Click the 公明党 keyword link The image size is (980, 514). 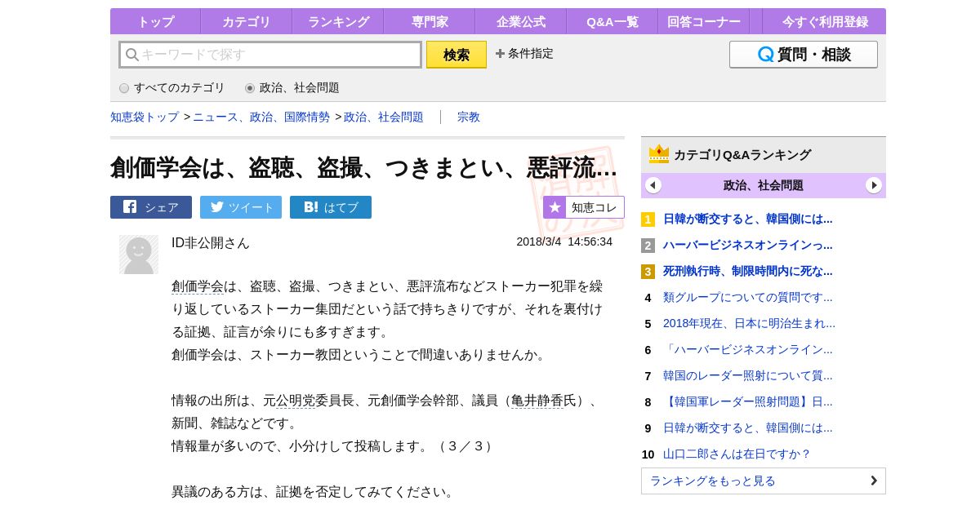(x=296, y=401)
